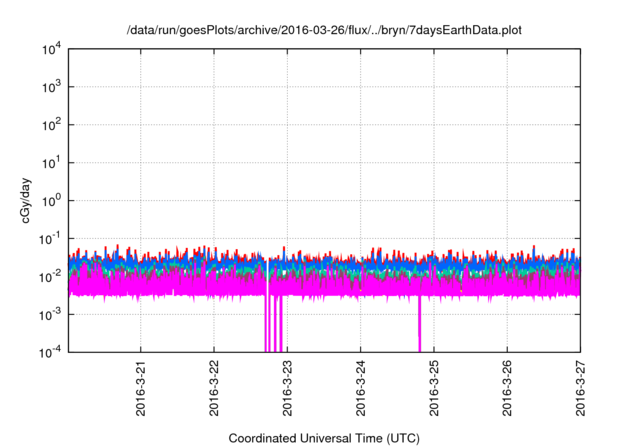
Task: Click the 2016-3-26 date tick label
Action: 507,388
